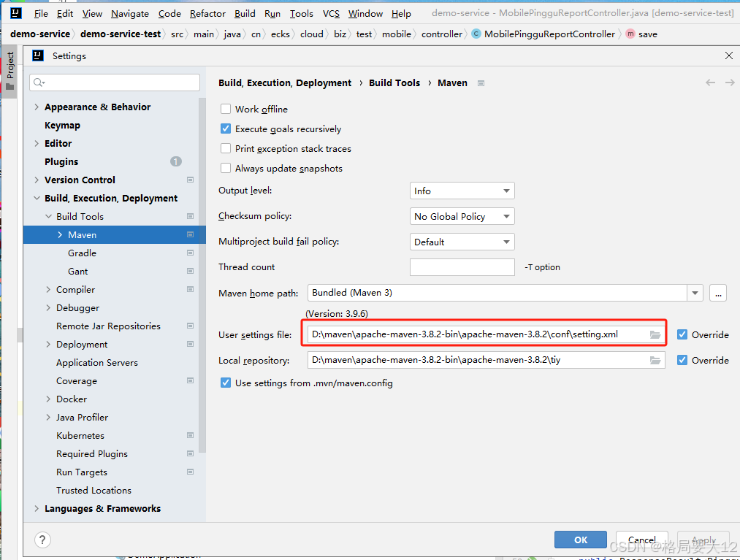The image size is (740, 560).
Task: Toggle Override for User settings file
Action: [682, 334]
